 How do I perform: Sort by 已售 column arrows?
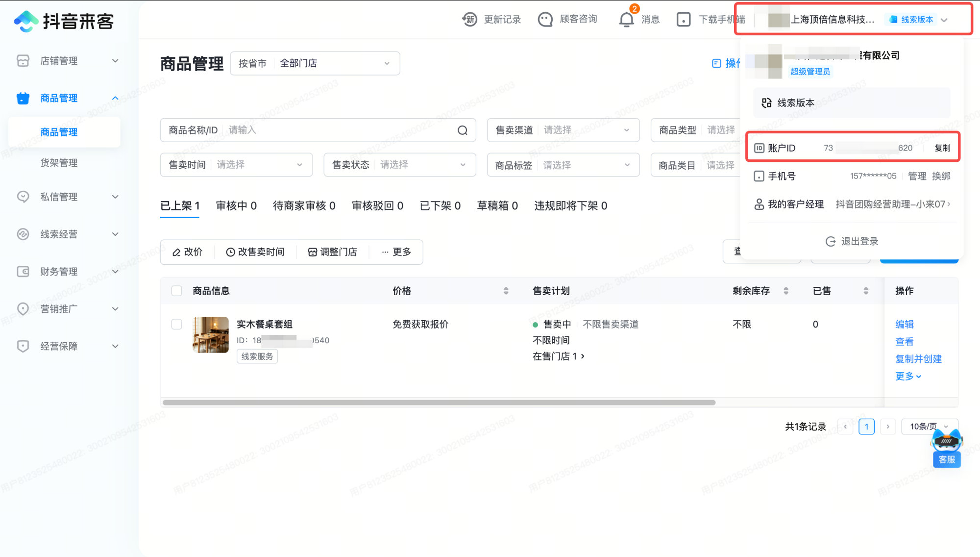(x=866, y=291)
